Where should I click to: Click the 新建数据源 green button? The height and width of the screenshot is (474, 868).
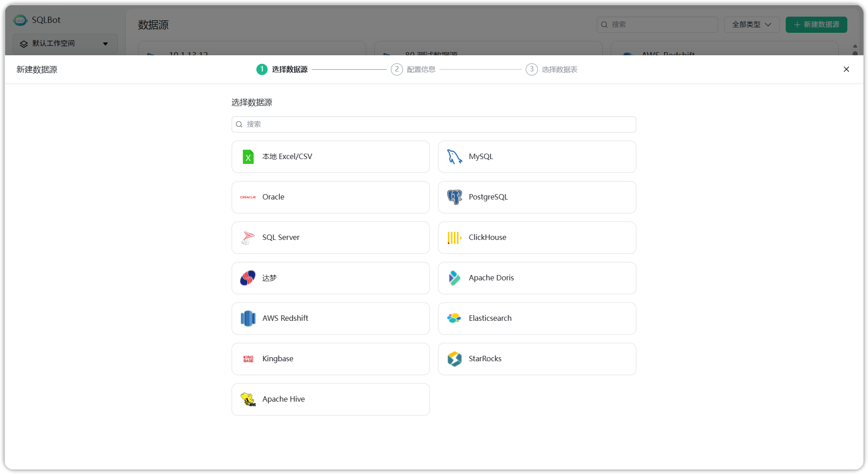(816, 25)
